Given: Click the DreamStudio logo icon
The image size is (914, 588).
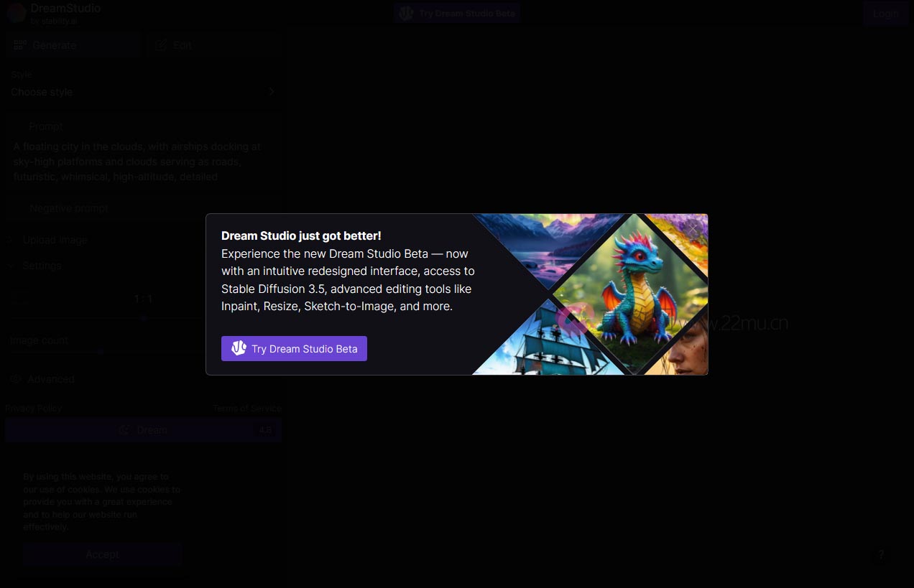Looking at the screenshot, I should pos(16,13).
